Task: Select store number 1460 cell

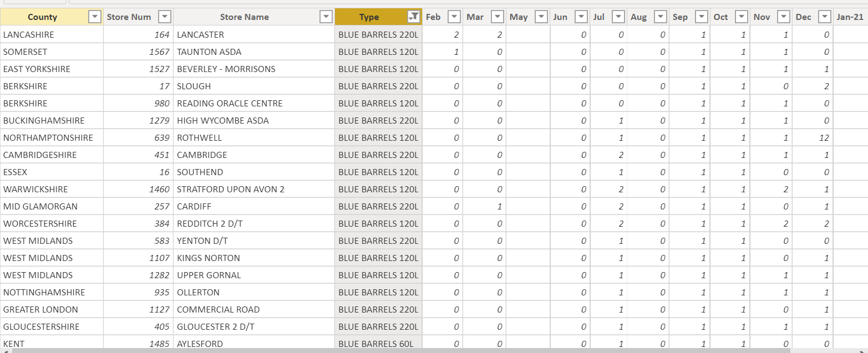Action: pos(138,189)
